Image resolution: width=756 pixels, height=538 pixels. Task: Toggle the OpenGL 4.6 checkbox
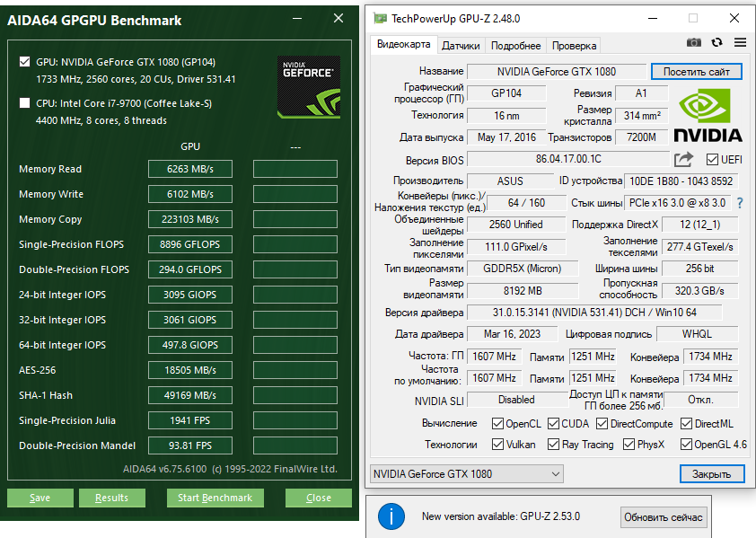click(x=686, y=444)
